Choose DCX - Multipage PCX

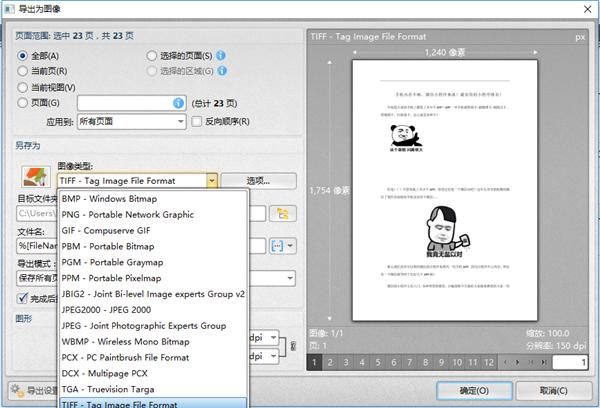[153, 373]
